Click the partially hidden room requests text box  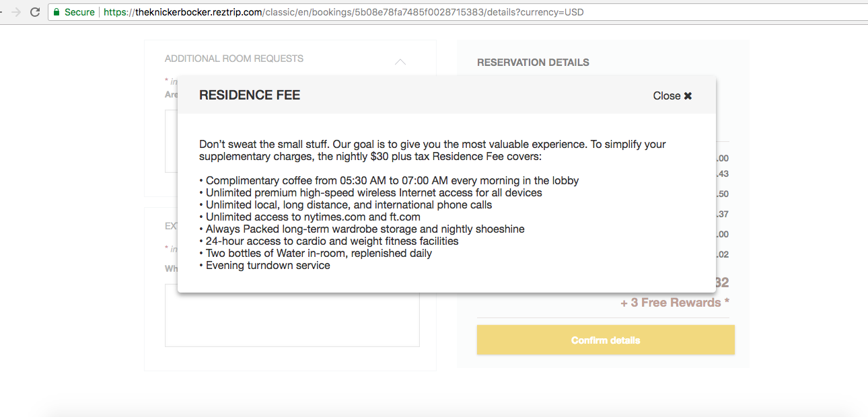coord(172,141)
